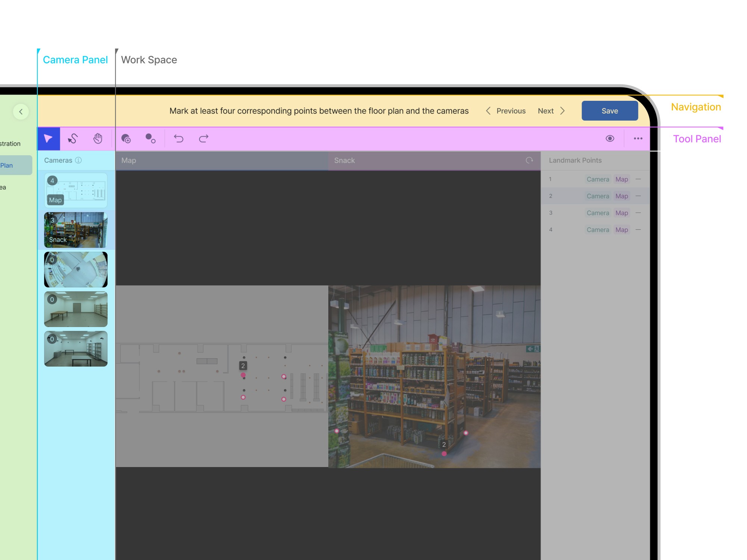Toggle Map tag for landmark point 3

[x=622, y=213]
